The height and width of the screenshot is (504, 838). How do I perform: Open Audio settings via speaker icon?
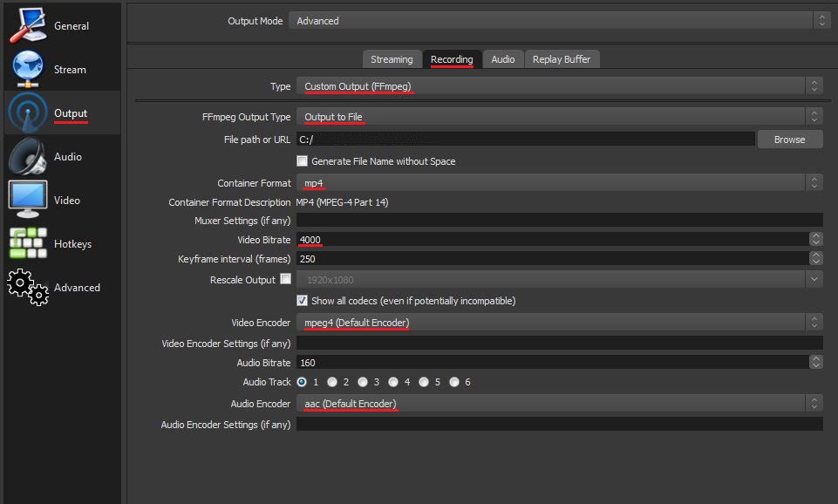[28, 157]
